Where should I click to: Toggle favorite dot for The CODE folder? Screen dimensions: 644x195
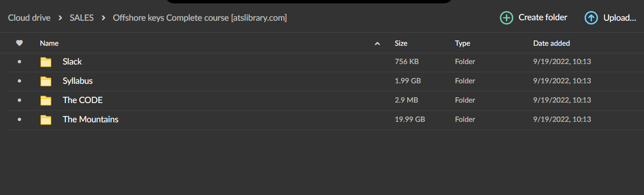pyautogui.click(x=19, y=100)
